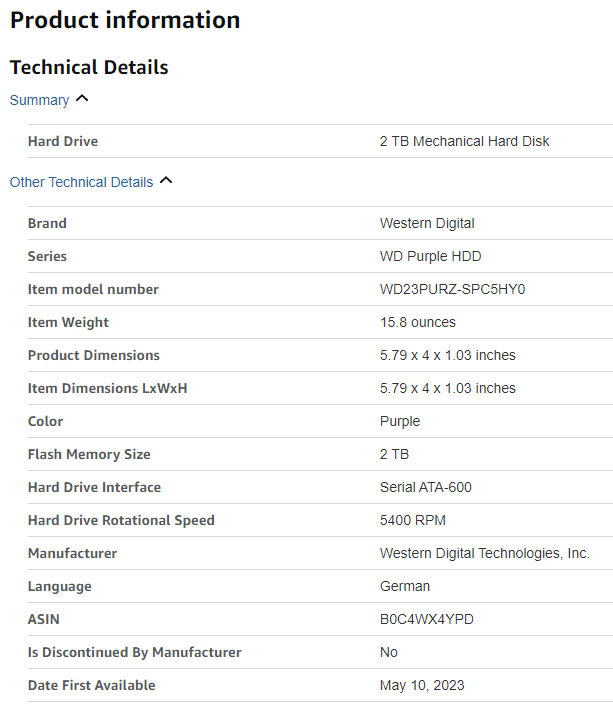Click the Western Digital brand value
Screen dimensions: 613x710
pyautogui.click(x=427, y=223)
